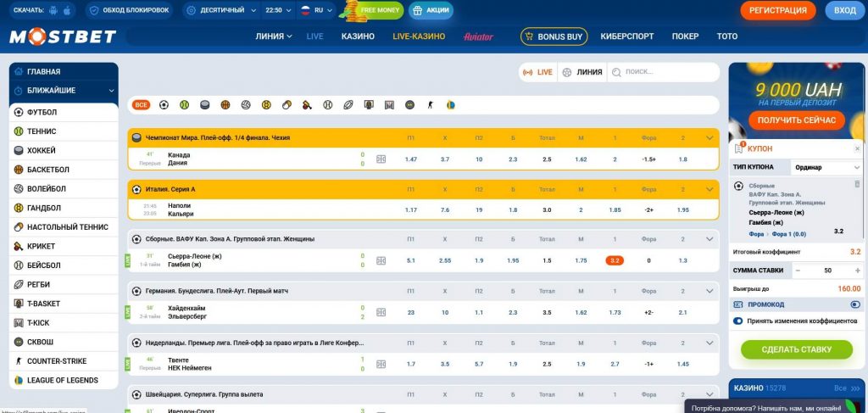Toggle the promo code switch
The image size is (868, 413).
[855, 304]
